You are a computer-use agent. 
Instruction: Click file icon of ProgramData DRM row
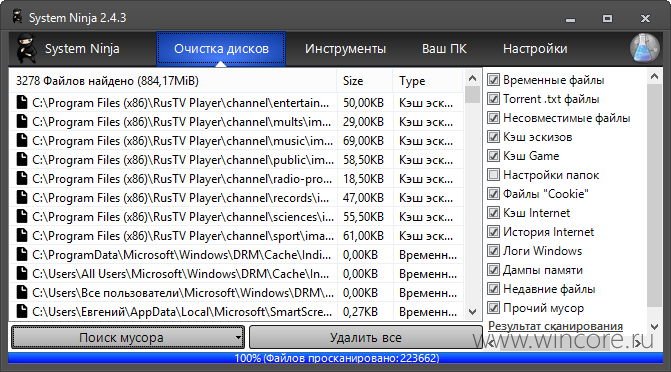(x=22, y=255)
